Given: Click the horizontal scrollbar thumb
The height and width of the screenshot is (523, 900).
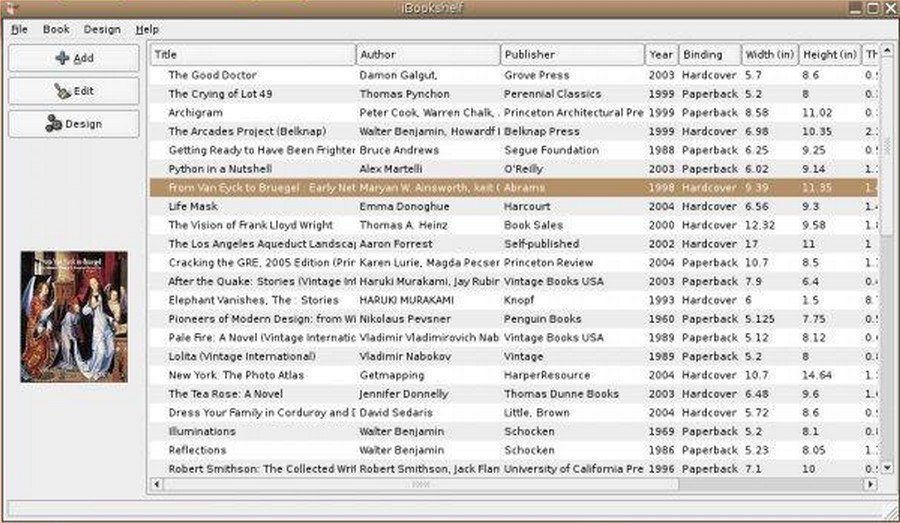Looking at the screenshot, I should (x=421, y=484).
